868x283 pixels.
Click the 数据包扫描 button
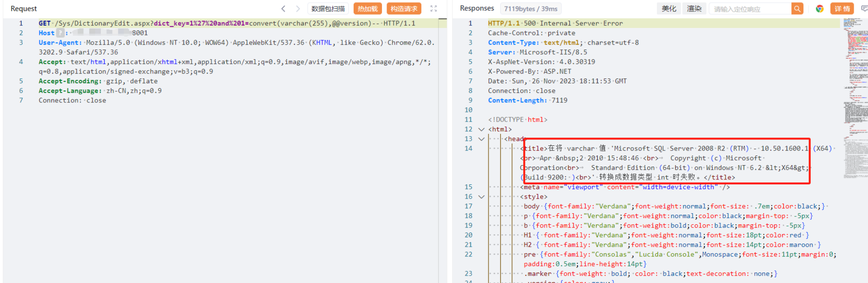point(328,9)
